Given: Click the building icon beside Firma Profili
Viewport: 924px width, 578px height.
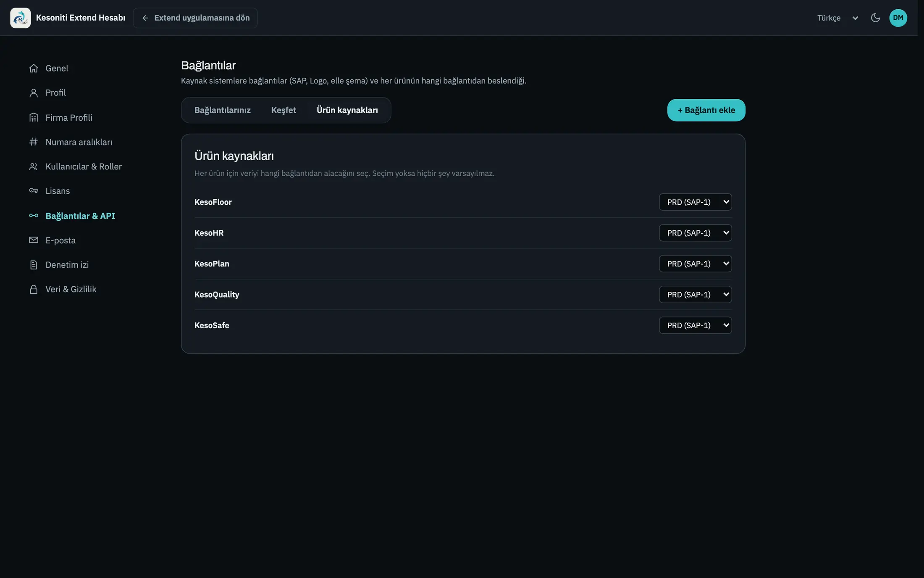Looking at the screenshot, I should (34, 118).
